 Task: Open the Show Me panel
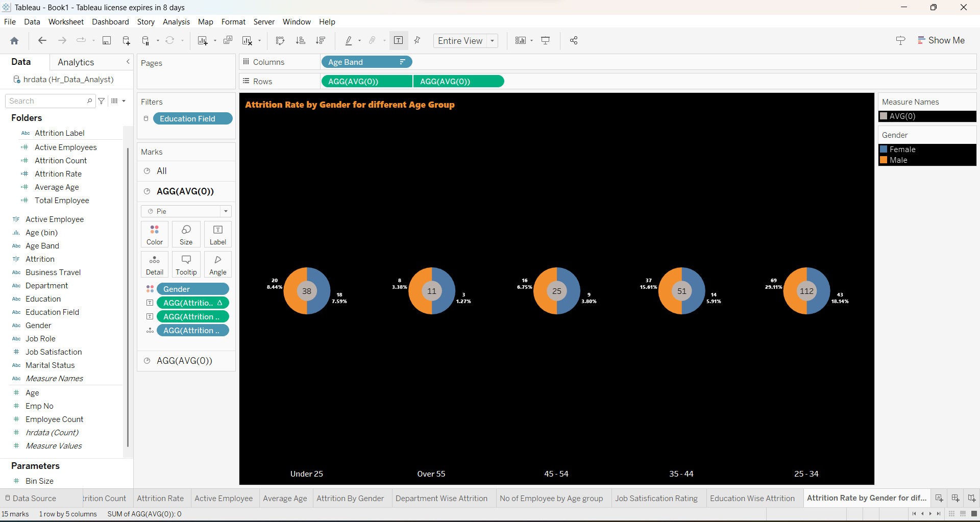click(942, 40)
